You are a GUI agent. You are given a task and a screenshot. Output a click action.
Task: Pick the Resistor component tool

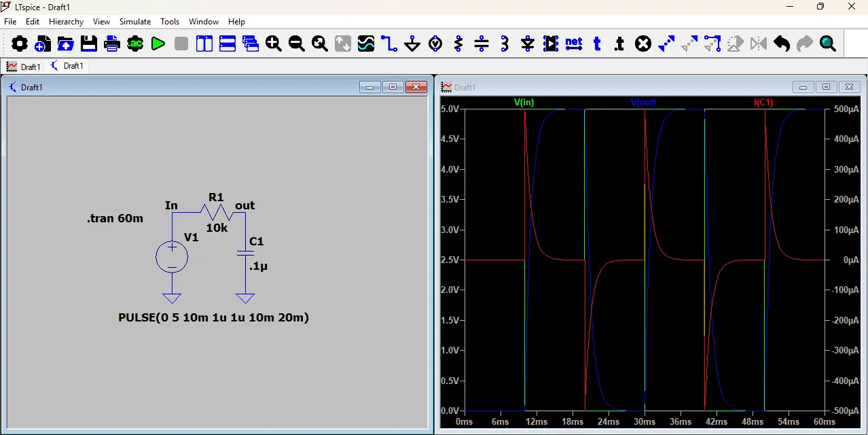(x=458, y=44)
